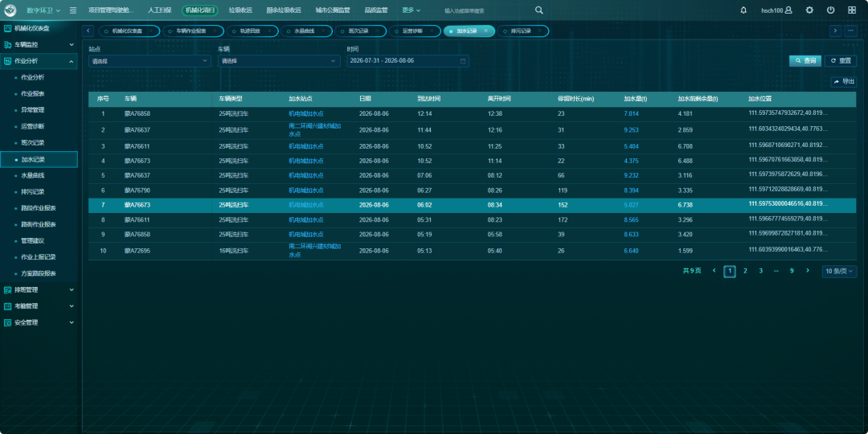
Task: Click the search magnifier icon
Action: click(539, 10)
